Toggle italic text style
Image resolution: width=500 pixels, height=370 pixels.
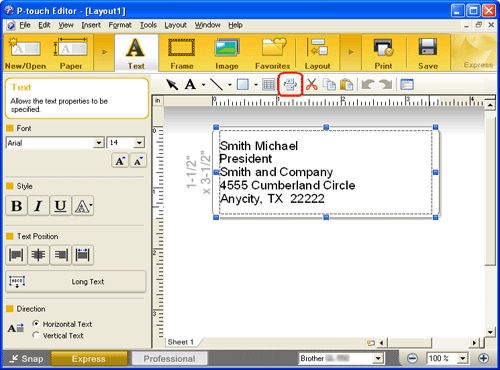[x=38, y=206]
